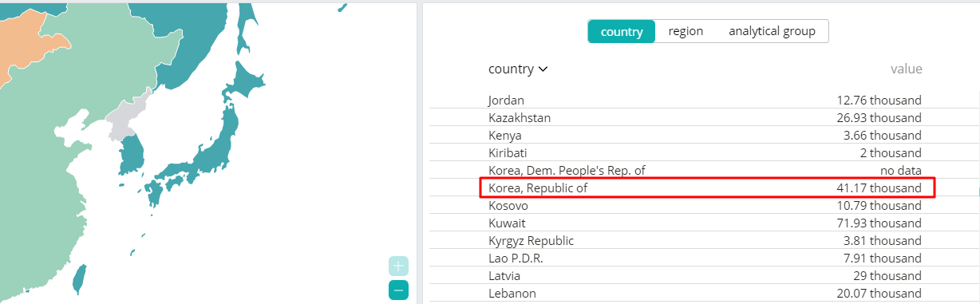Select the Kazakhstan row
This screenshot has width=980, height=304.
(x=705, y=117)
